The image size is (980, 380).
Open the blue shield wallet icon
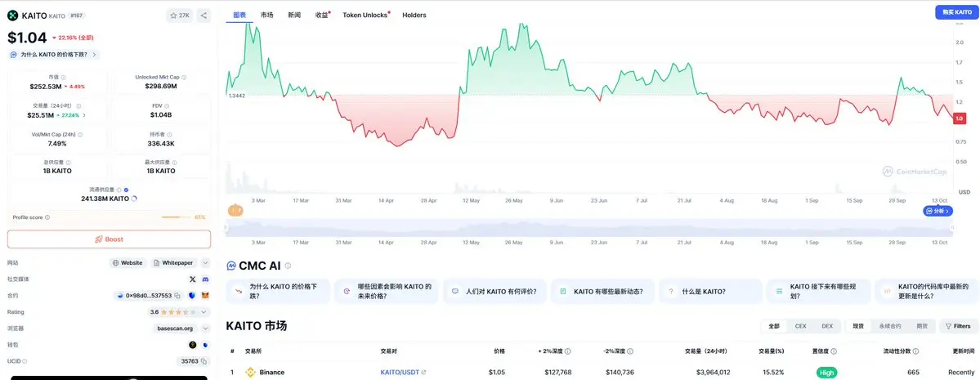206,345
